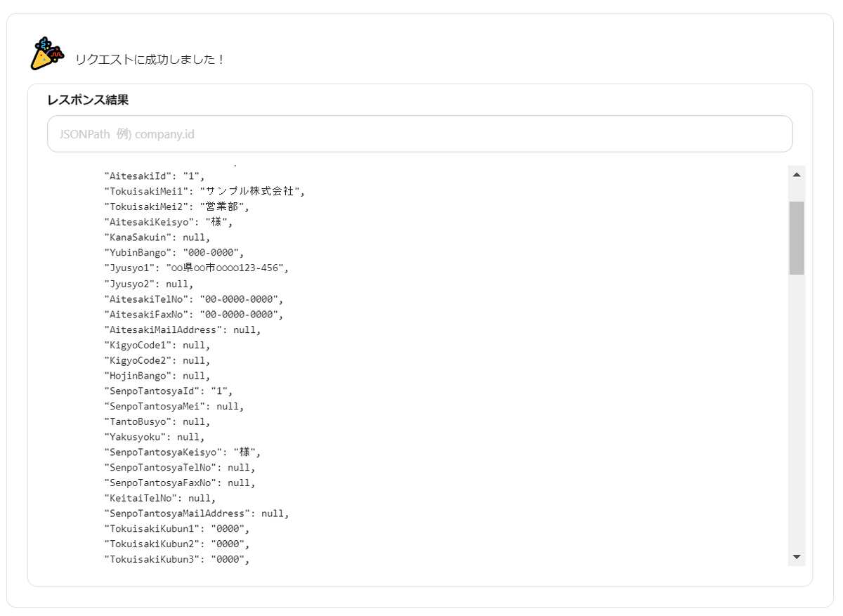
Task: Select the TokuisakiMei1 サンプル株式会社 line
Action: pos(204,191)
